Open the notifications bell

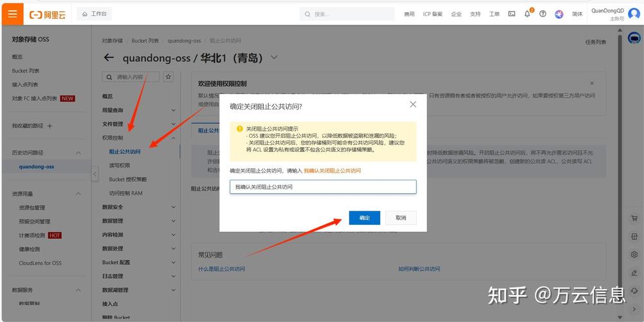[528, 14]
